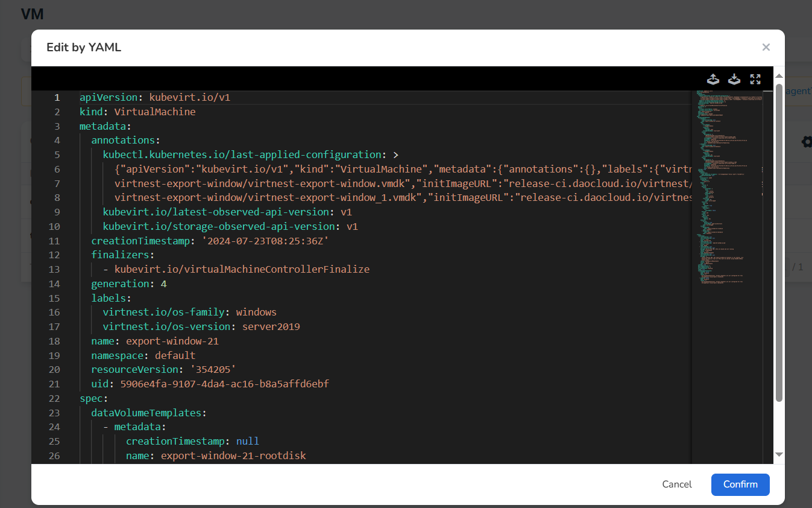Close the Edit by YAML dialog
This screenshot has width=812, height=508.
pyautogui.click(x=766, y=47)
